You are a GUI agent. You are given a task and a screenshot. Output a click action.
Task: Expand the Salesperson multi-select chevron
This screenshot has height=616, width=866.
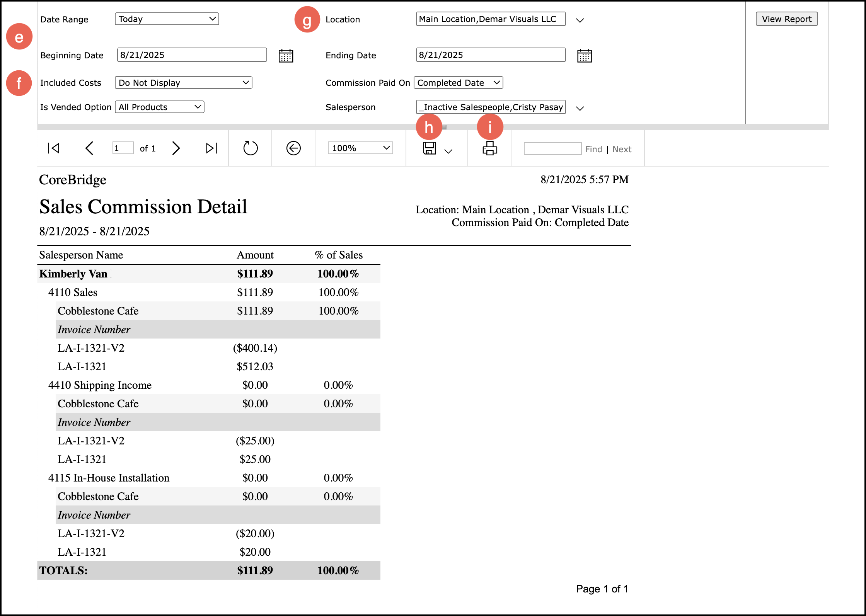(580, 108)
